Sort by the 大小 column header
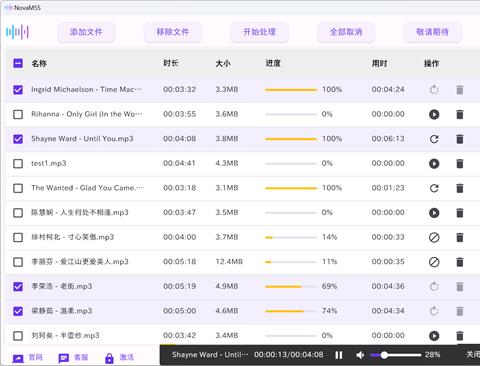Image resolution: width=480 pixels, height=366 pixels. 223,63
